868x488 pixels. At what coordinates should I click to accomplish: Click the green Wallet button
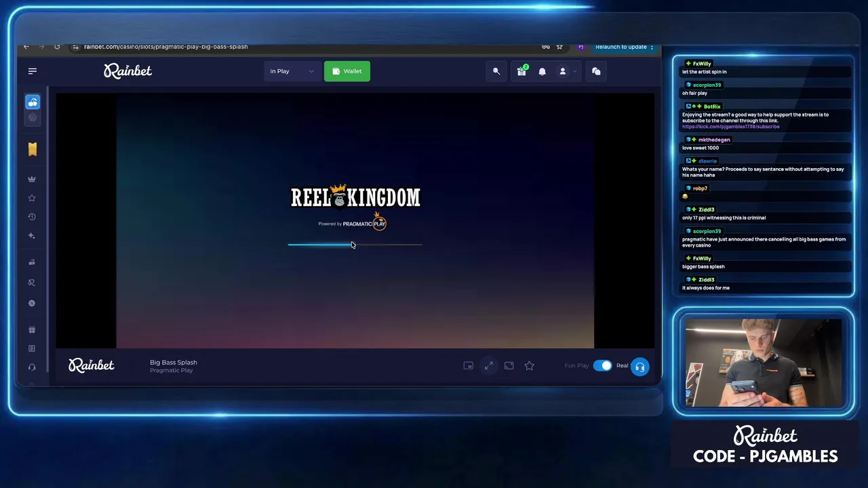[347, 71]
